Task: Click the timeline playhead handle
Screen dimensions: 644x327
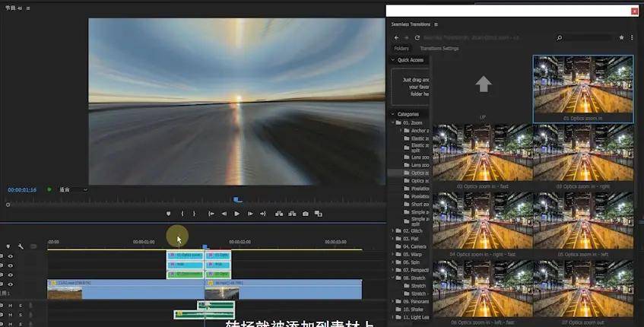Action: (x=205, y=246)
